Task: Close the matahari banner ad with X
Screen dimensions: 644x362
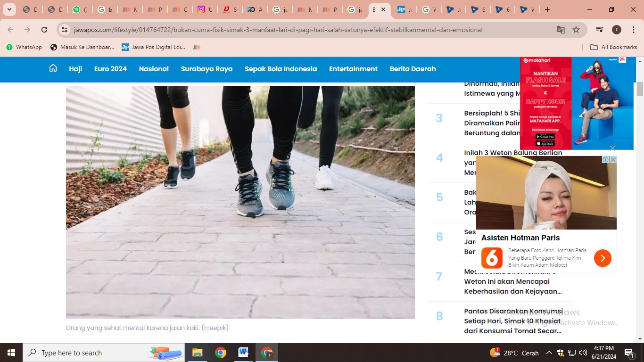Action: [612, 148]
